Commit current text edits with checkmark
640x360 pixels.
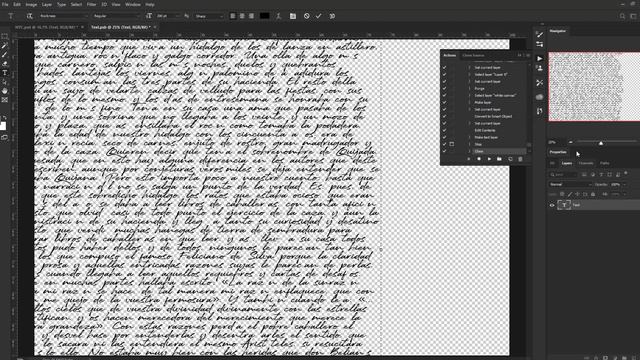pos(319,16)
